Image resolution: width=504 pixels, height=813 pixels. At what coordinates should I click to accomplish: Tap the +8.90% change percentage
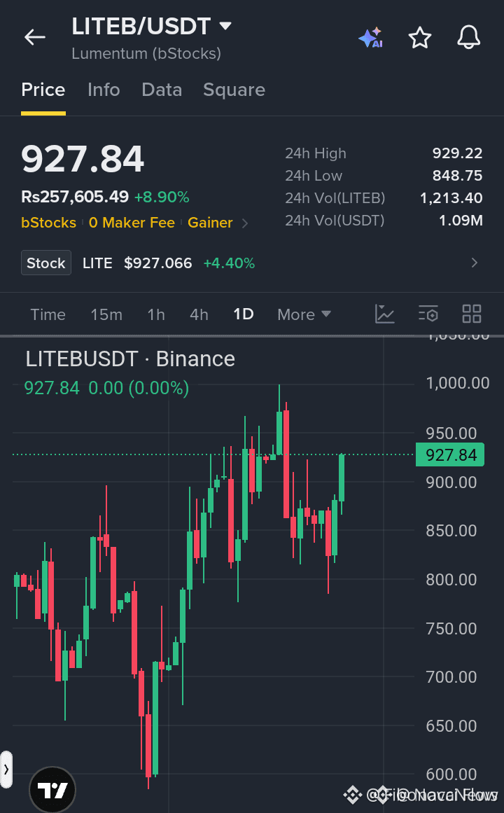[x=162, y=197]
